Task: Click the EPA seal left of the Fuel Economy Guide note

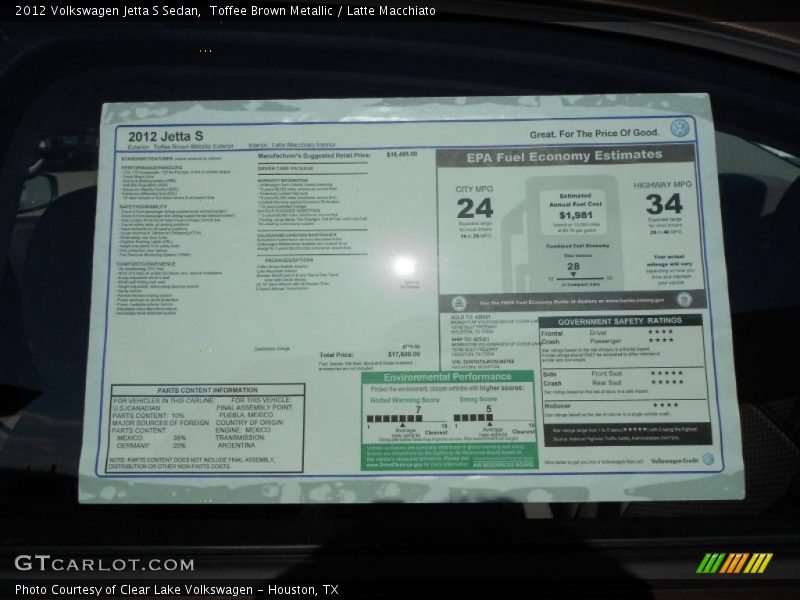Action: click(x=459, y=303)
